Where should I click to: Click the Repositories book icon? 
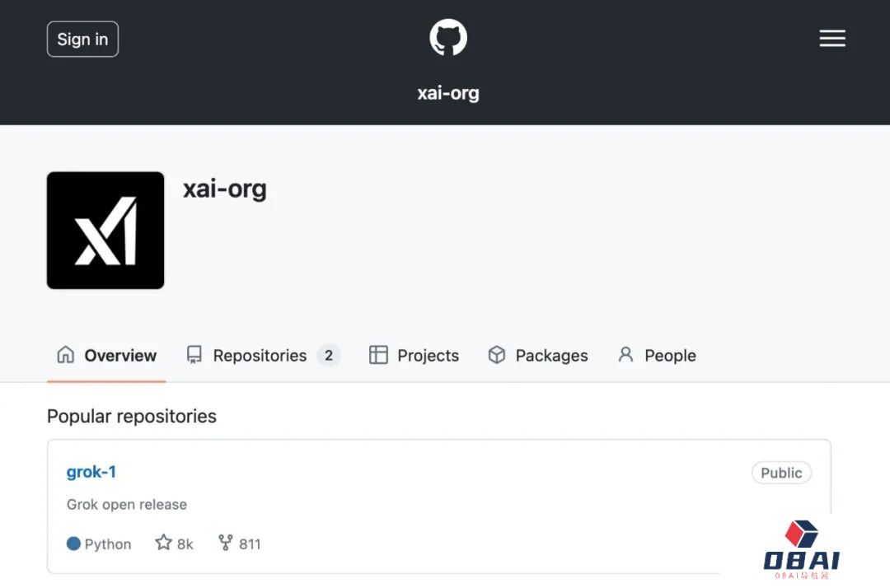(194, 355)
